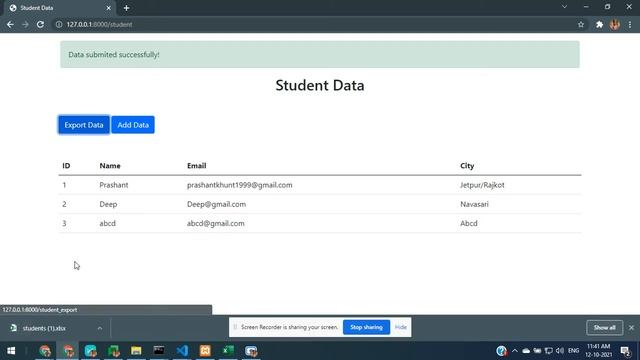Focus the address bar URL

pyautogui.click(x=99, y=24)
